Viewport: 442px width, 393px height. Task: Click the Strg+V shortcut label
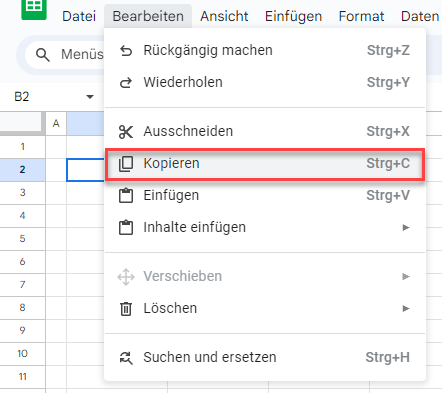(388, 195)
